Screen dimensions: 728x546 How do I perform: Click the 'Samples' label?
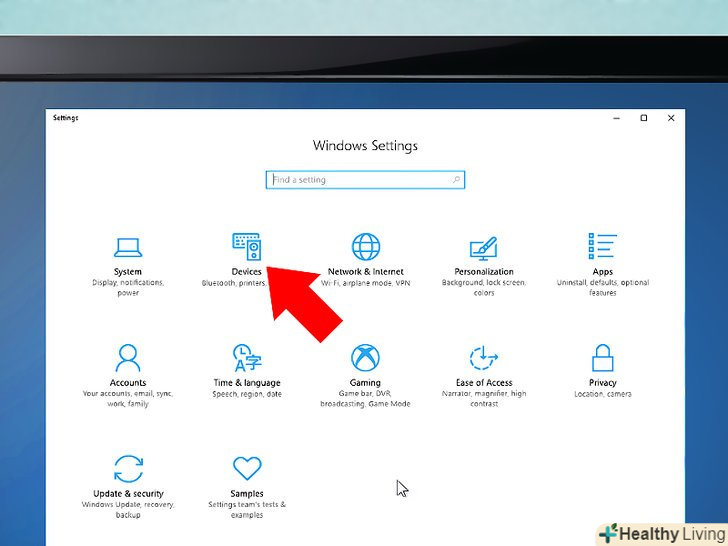(x=247, y=494)
